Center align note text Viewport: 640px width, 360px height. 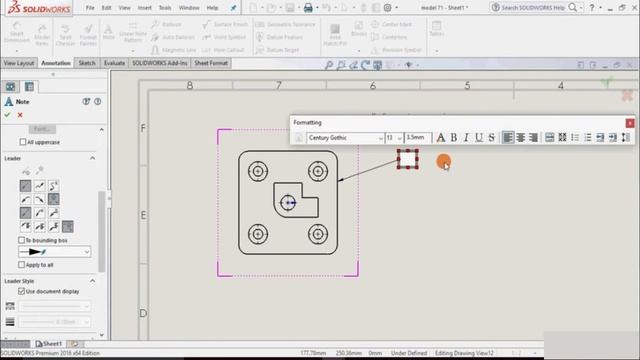tap(520, 138)
